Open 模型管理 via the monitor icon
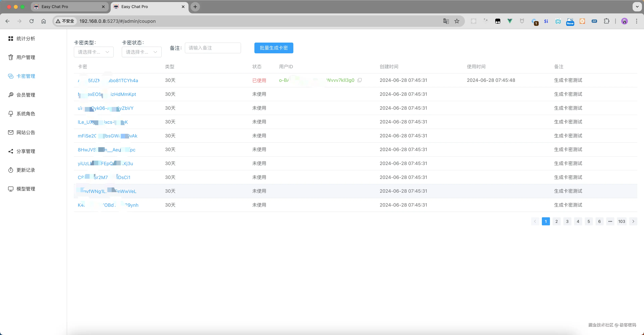644x335 pixels. tap(11, 189)
